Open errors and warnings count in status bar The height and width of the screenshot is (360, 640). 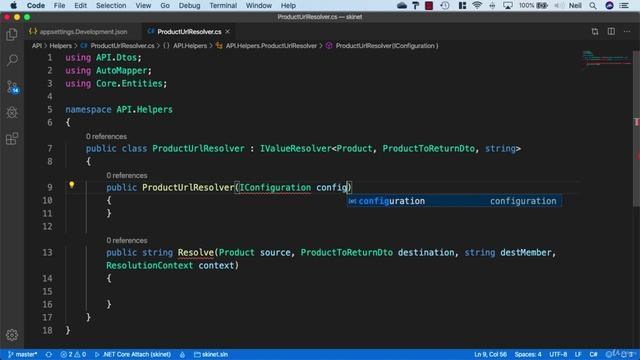pos(73,354)
